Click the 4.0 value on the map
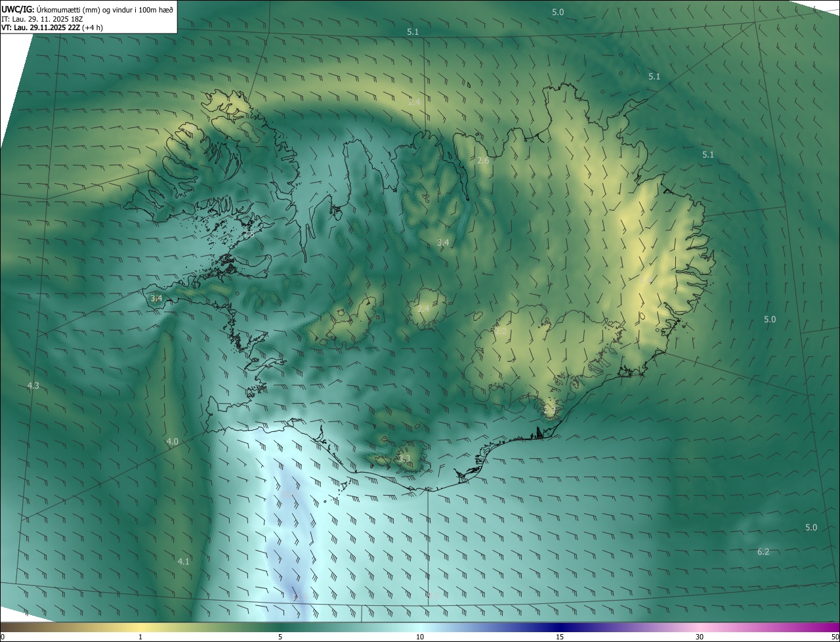 [172, 442]
